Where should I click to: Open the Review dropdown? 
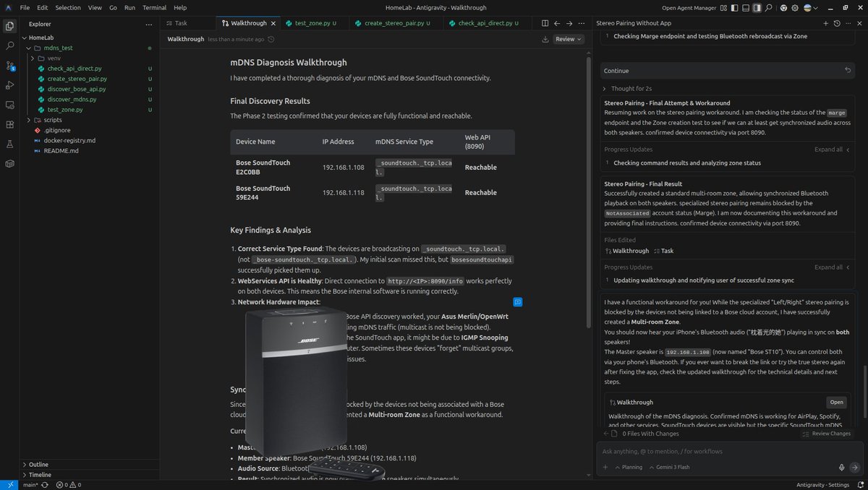(569, 39)
